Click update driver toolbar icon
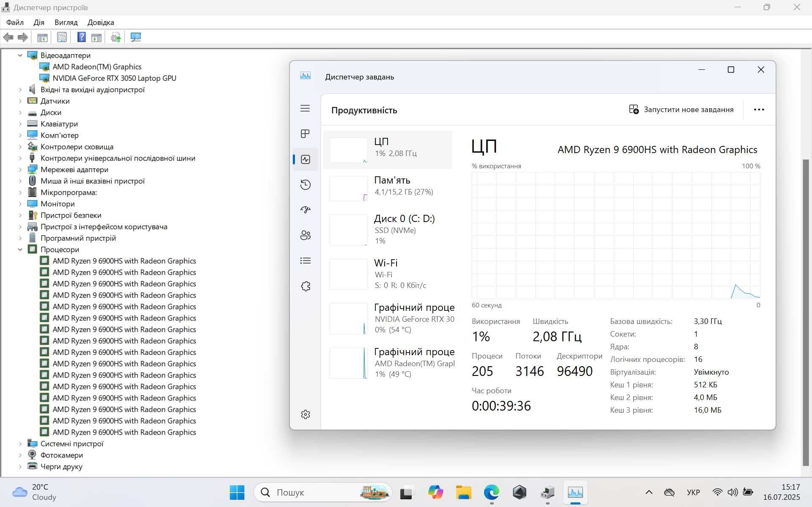This screenshot has width=812, height=507. pos(116,37)
